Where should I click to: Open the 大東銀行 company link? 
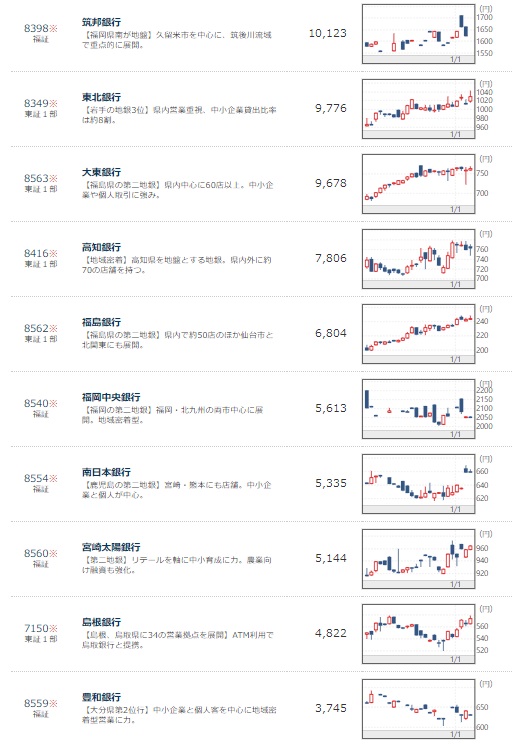point(101,172)
